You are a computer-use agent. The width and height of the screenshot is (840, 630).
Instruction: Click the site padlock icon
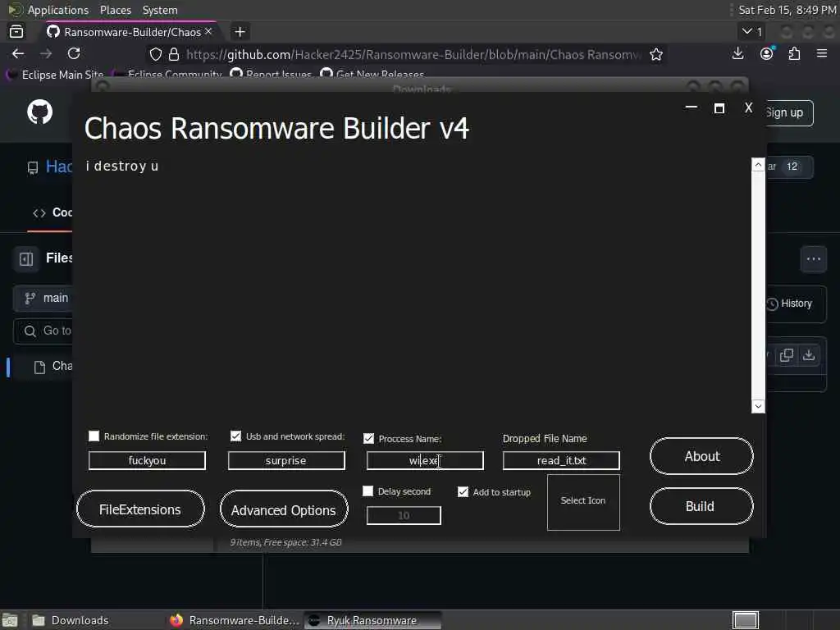[174, 54]
